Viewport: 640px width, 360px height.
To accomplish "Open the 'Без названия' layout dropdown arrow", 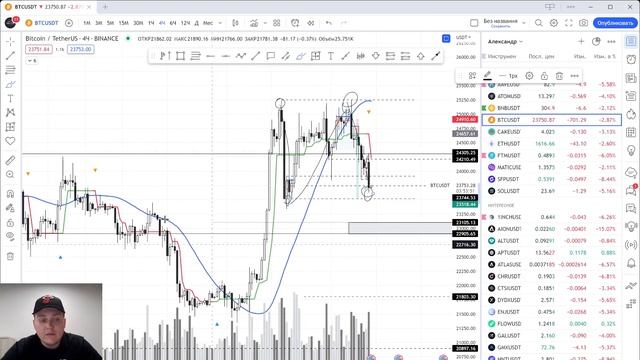I will tap(524, 23).
